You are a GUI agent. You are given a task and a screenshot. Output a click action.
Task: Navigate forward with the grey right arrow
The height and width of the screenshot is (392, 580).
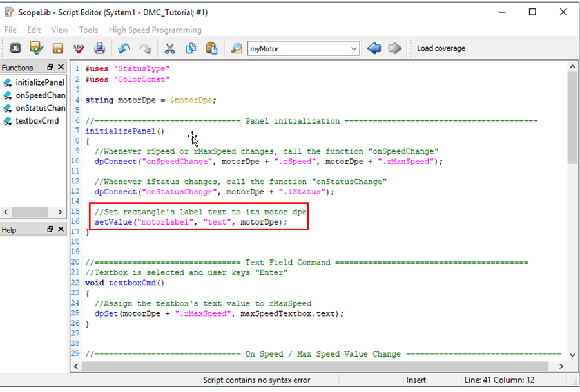[x=394, y=48]
